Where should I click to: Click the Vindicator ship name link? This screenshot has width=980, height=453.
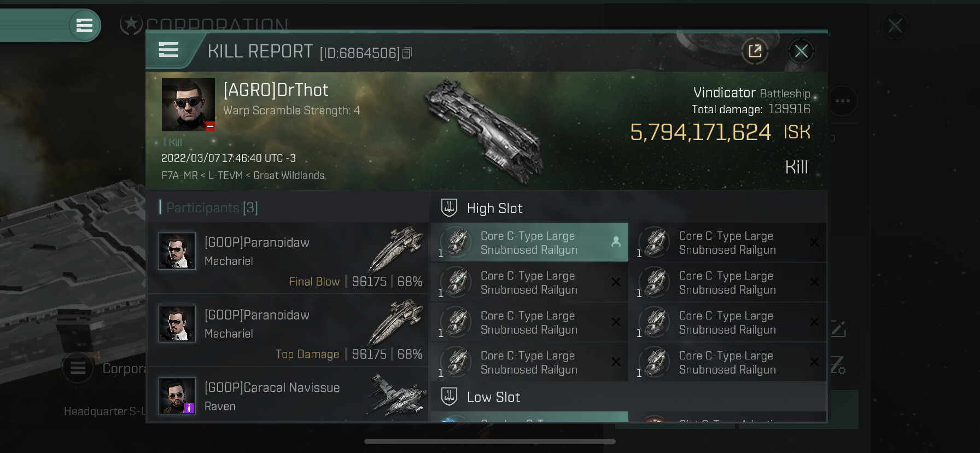click(x=724, y=92)
